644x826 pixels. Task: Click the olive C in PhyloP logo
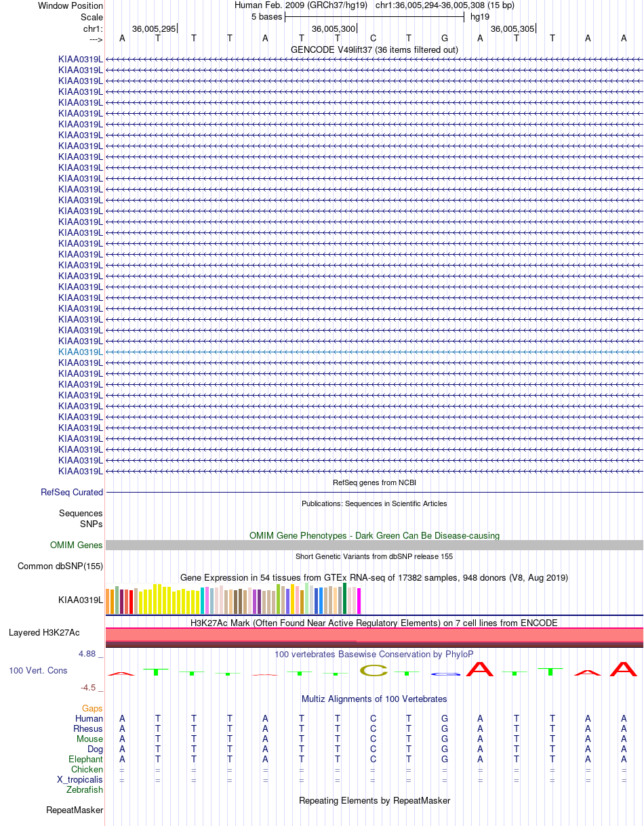[x=373, y=670]
